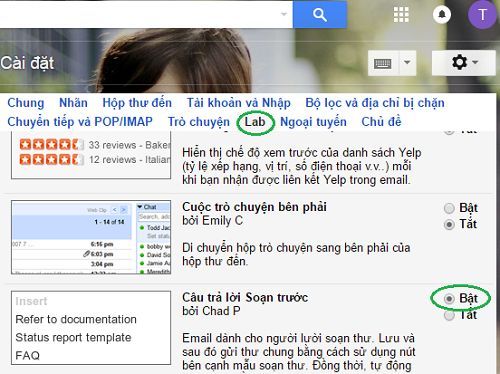
Task: Open the Tài khoản và Nhập tab
Action: click(x=238, y=103)
